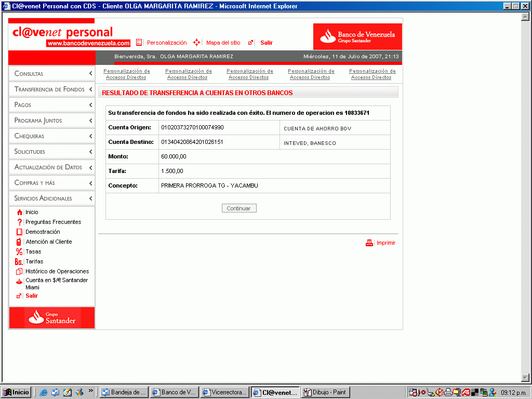Switch to Bandeja de... taskbar window

tap(124, 392)
